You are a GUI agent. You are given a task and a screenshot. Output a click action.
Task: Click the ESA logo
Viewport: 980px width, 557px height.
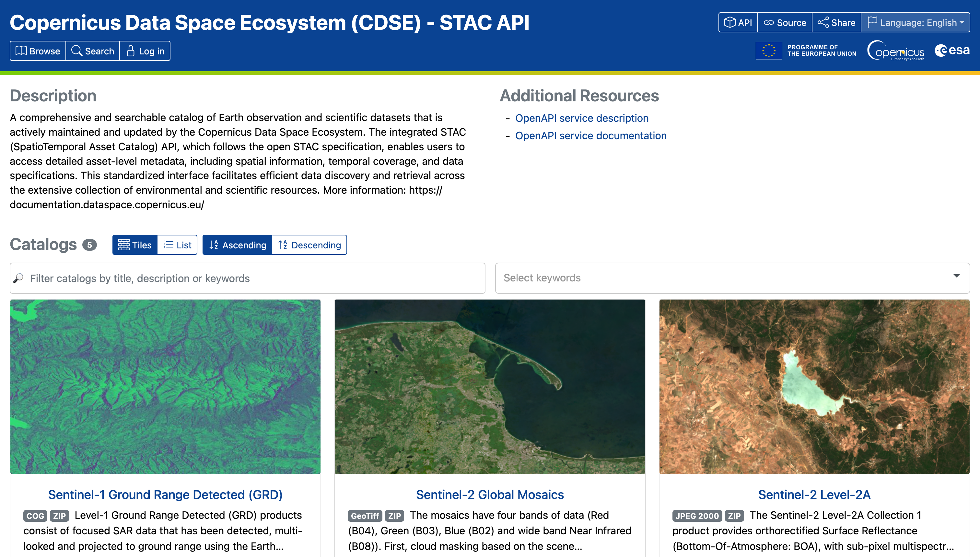click(952, 50)
